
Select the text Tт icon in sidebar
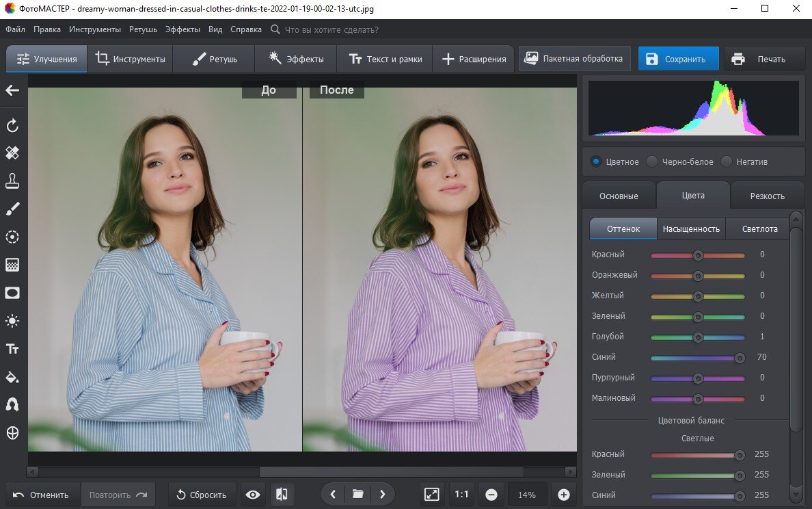point(12,349)
